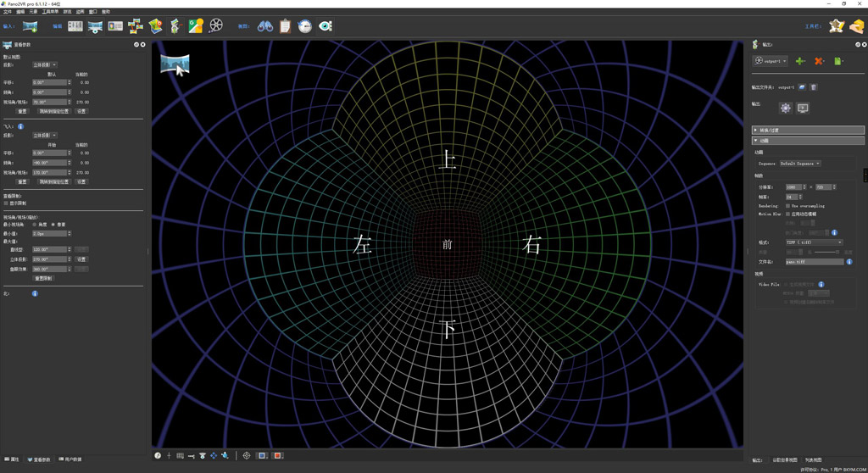Open the default view projection dropdown

coord(44,64)
